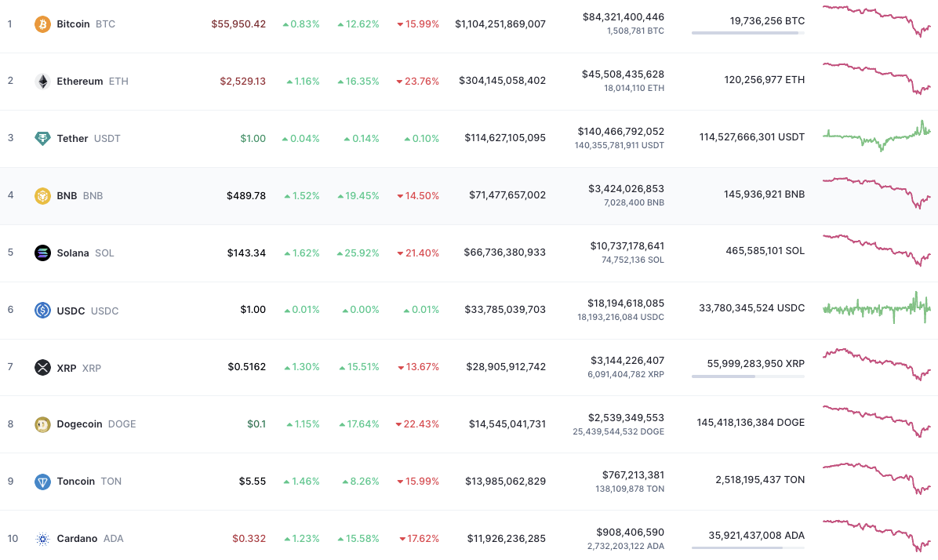Click the Tether logo icon
The image size is (938, 560).
[42, 139]
